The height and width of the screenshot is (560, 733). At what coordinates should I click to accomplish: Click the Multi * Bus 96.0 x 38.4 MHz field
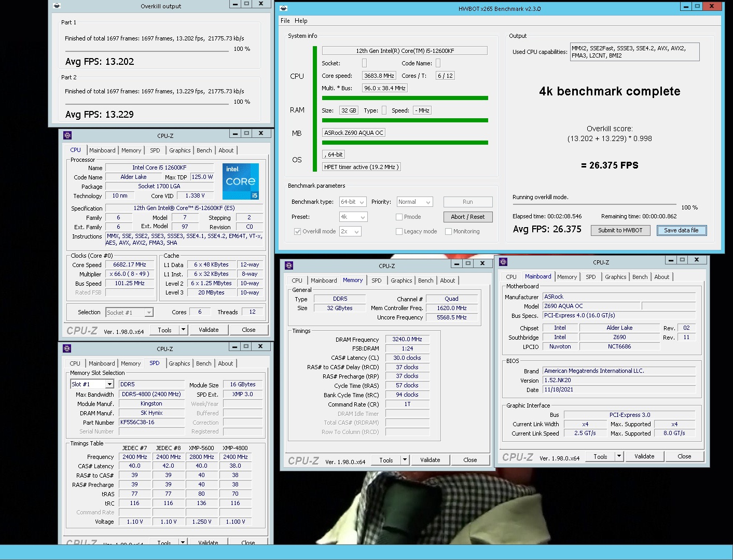385,88
